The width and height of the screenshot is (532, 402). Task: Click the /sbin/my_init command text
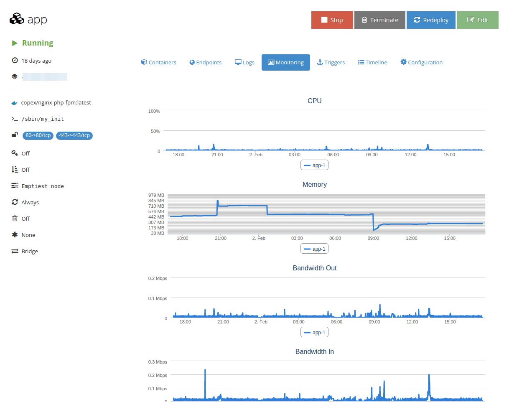[x=43, y=119]
